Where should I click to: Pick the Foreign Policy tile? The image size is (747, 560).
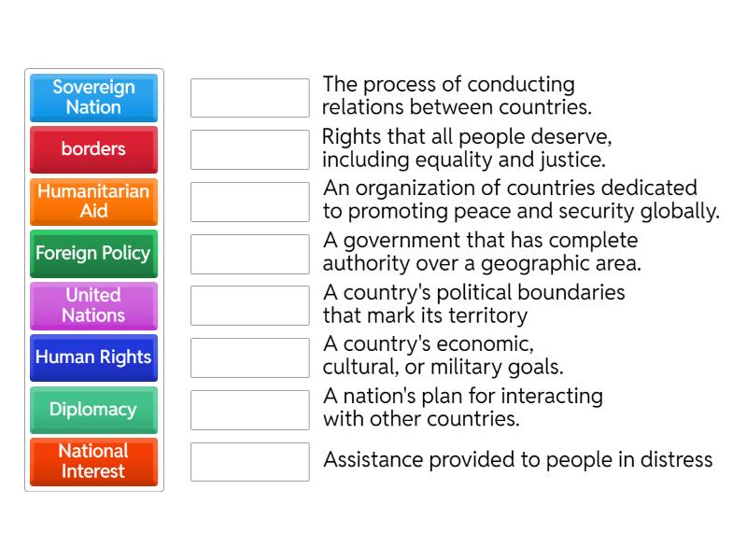pos(93,254)
